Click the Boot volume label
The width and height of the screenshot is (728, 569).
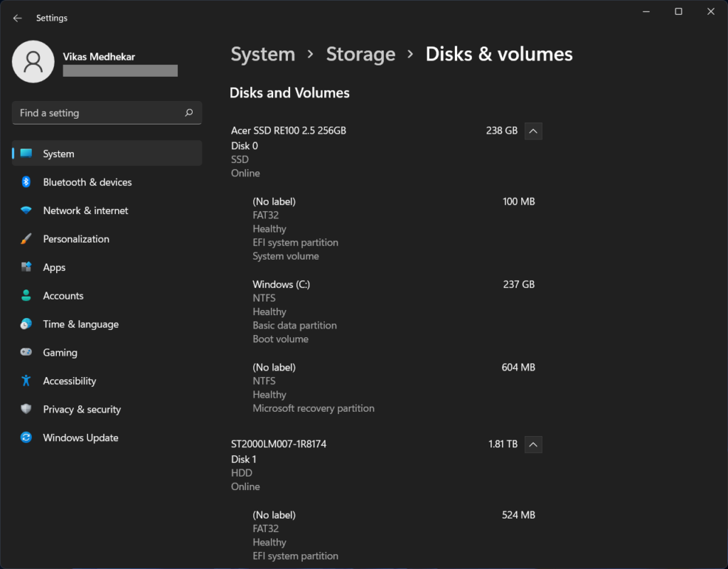[280, 339]
